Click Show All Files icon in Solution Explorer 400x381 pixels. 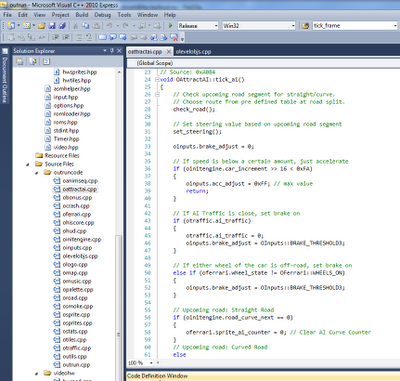[33, 61]
